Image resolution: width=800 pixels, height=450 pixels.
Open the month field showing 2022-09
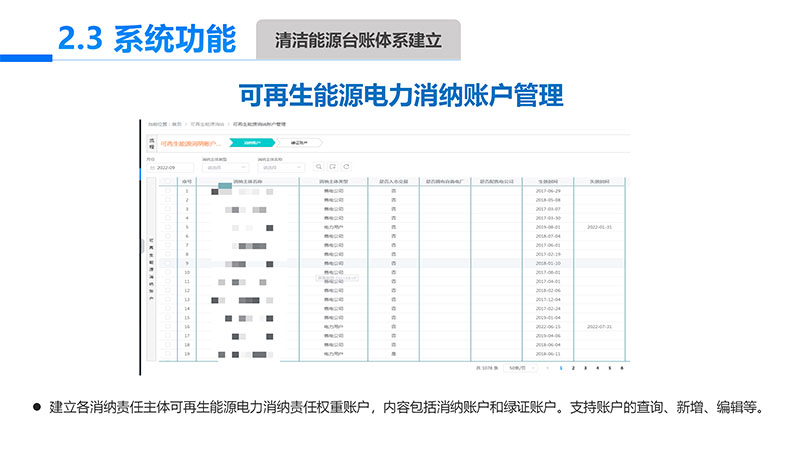click(170, 167)
